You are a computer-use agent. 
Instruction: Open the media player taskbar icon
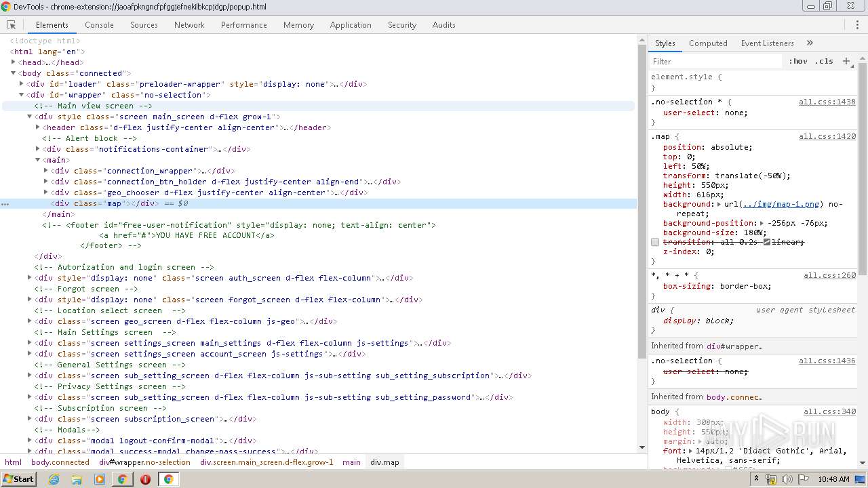point(100,479)
